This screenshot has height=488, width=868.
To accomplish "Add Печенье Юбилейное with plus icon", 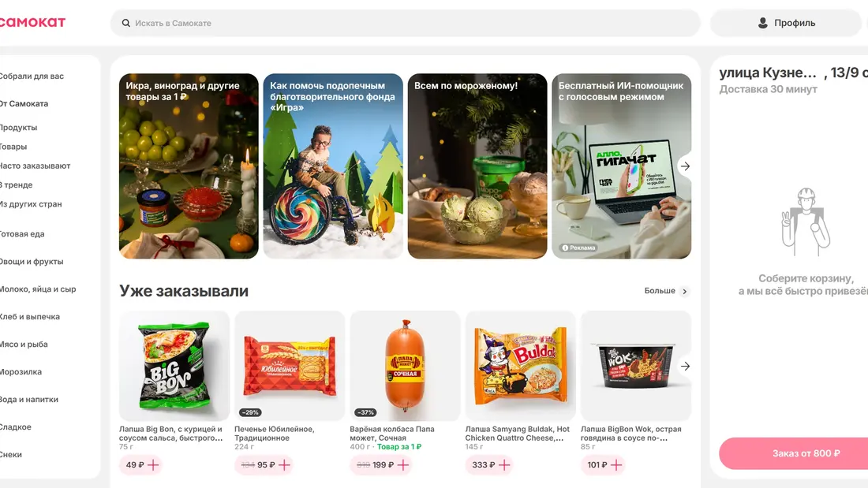I will [x=285, y=465].
